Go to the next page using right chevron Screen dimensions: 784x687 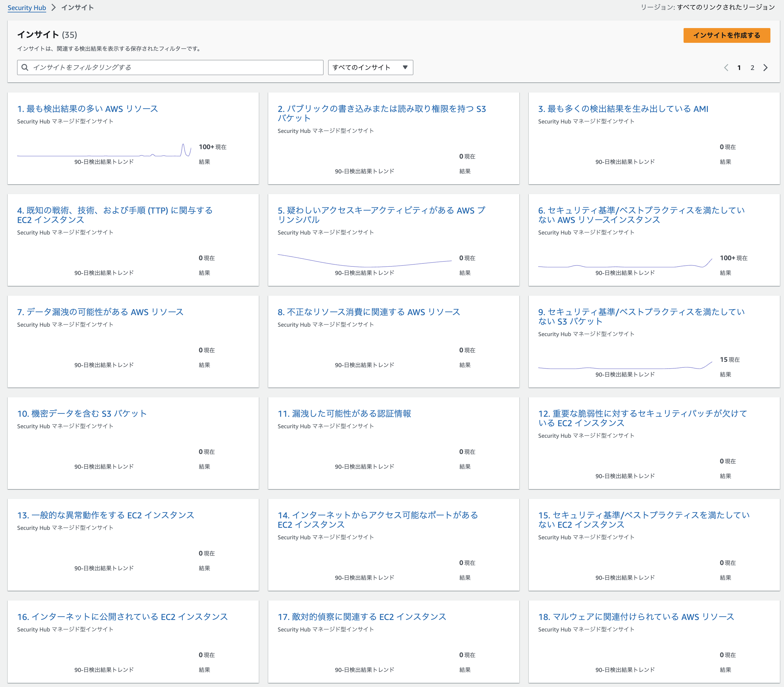pyautogui.click(x=765, y=68)
